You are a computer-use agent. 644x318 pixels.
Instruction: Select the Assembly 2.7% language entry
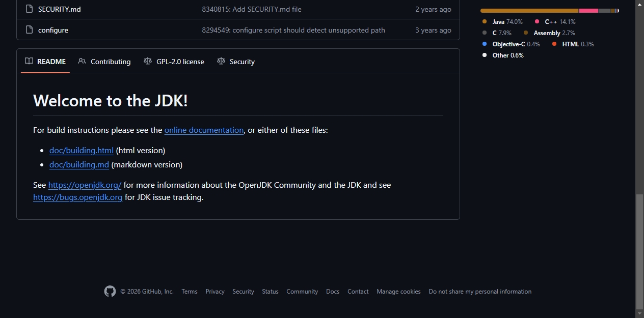(549, 33)
